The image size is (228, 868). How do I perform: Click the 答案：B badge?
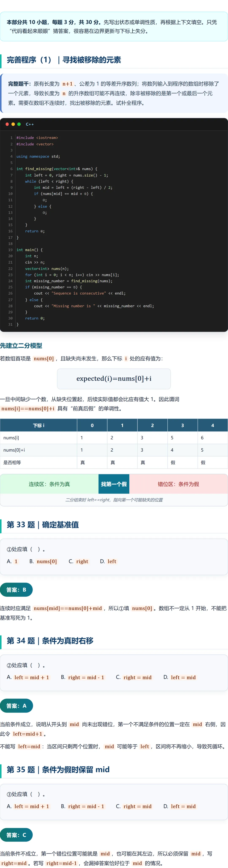16,590
